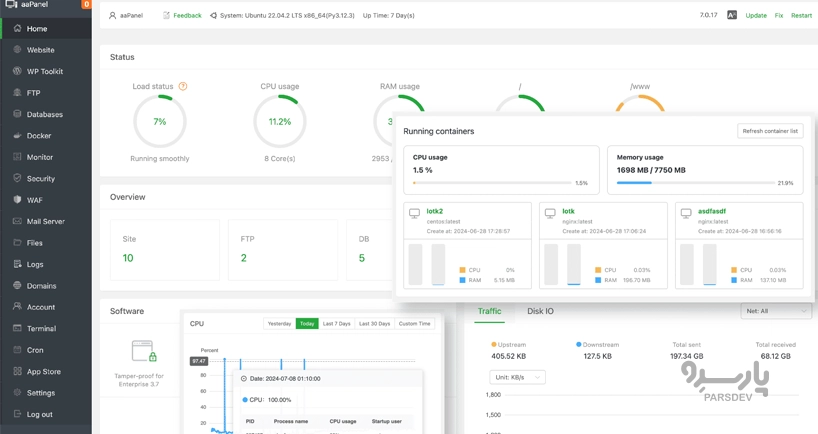Click the Cron icon in sidebar
This screenshot has height=434, width=818.
[x=17, y=350]
